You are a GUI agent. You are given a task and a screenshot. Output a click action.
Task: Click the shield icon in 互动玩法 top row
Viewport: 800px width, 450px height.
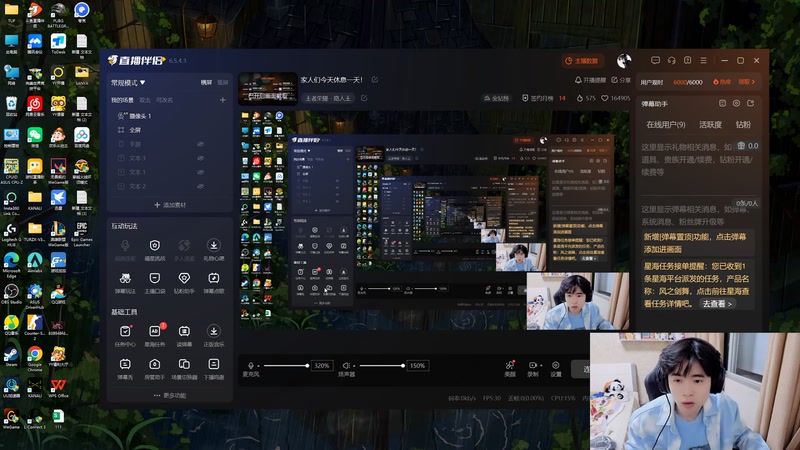155,245
